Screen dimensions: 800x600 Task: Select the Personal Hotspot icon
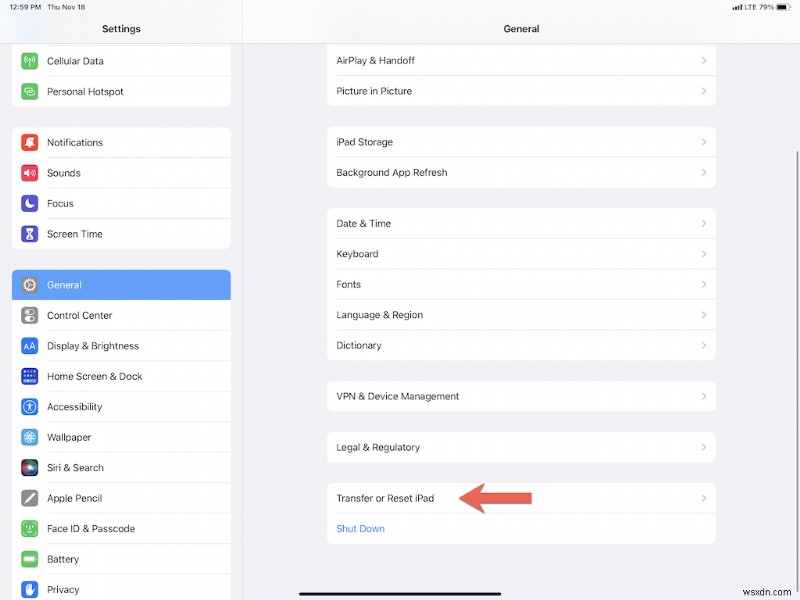(31, 91)
